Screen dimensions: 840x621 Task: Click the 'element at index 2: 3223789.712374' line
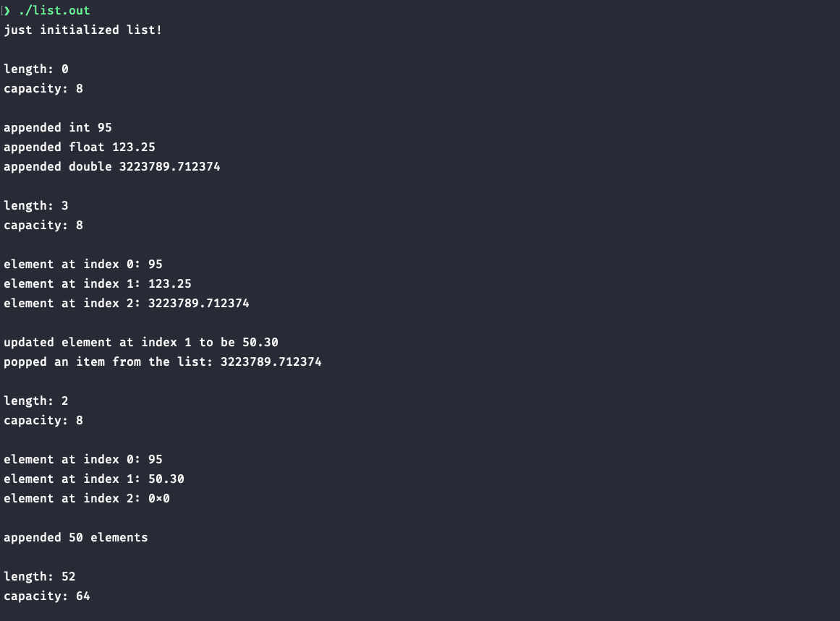click(x=127, y=304)
